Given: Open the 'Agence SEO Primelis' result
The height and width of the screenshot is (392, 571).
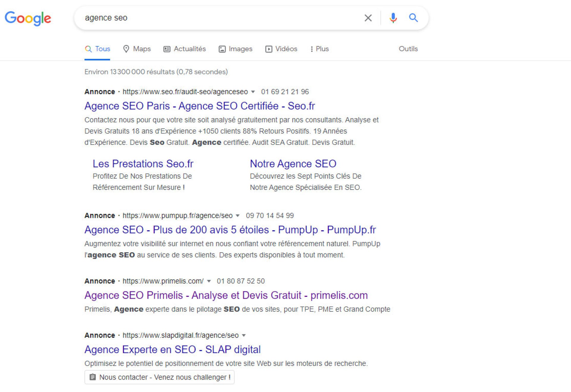Looking at the screenshot, I should (226, 295).
